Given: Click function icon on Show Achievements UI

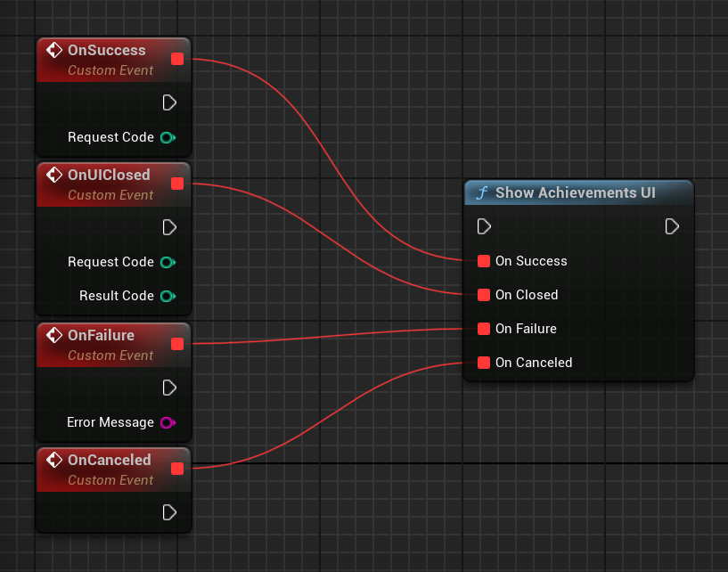Looking at the screenshot, I should 482,192.
